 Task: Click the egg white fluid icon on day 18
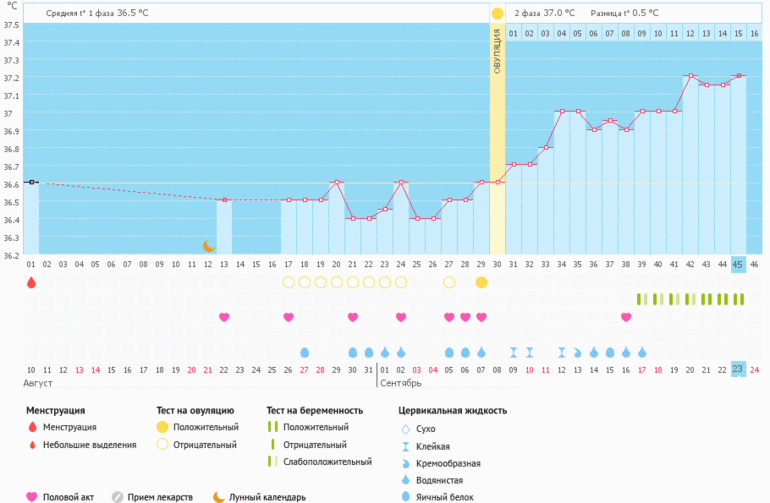pos(304,352)
